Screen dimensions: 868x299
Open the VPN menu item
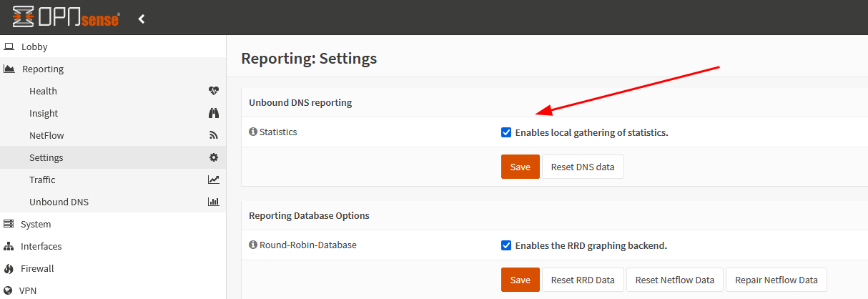[27, 290]
